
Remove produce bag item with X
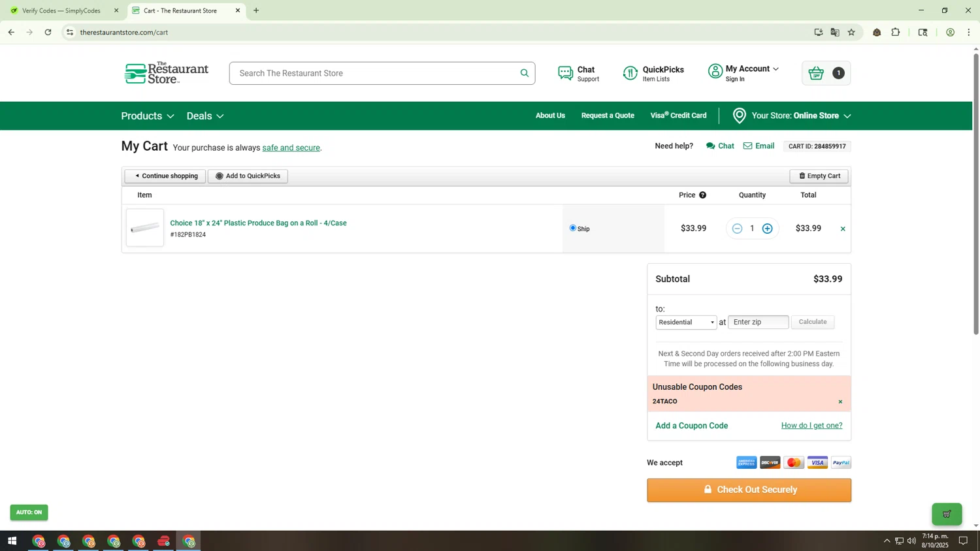coord(843,229)
